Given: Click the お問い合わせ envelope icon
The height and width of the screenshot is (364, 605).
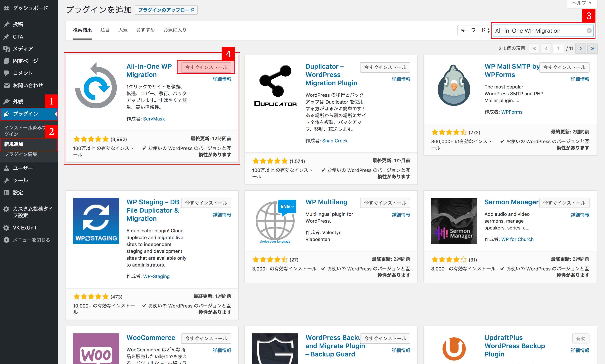Looking at the screenshot, I should pyautogui.click(x=6, y=85).
